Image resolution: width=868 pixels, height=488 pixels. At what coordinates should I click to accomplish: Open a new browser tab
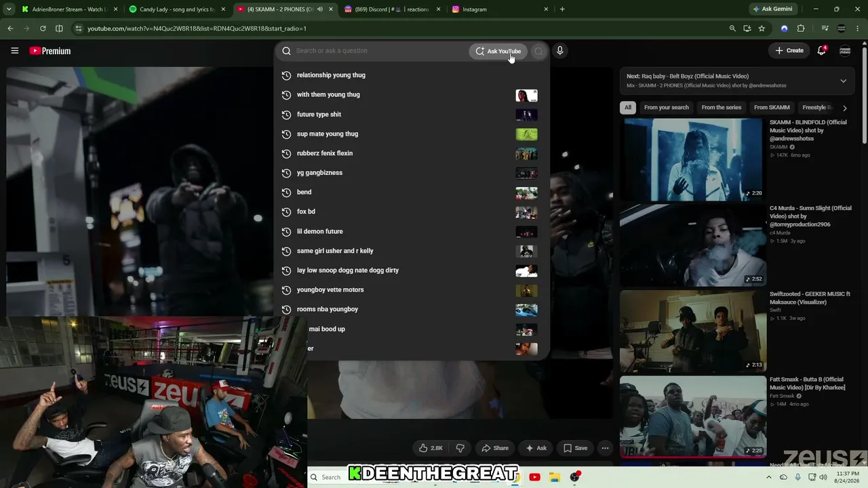(562, 9)
